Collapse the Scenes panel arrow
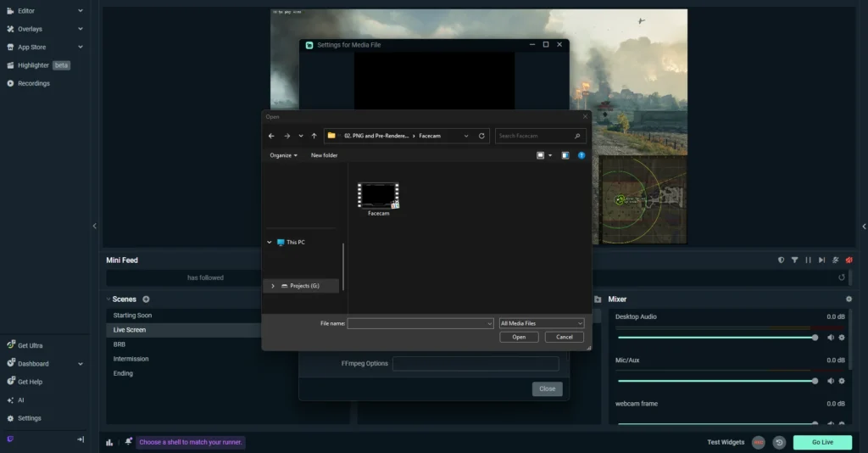Viewport: 868px width, 453px height. [x=108, y=299]
